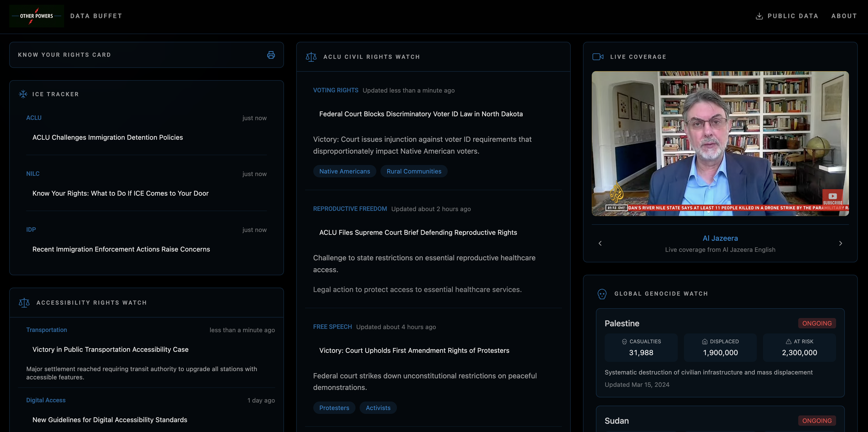Open the About page

[844, 16]
